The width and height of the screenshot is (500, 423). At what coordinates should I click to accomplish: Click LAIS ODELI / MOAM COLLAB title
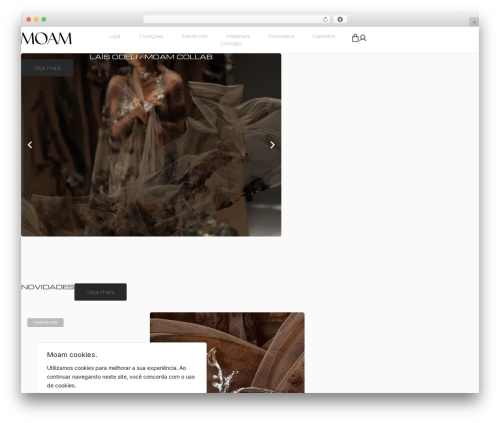[151, 57]
